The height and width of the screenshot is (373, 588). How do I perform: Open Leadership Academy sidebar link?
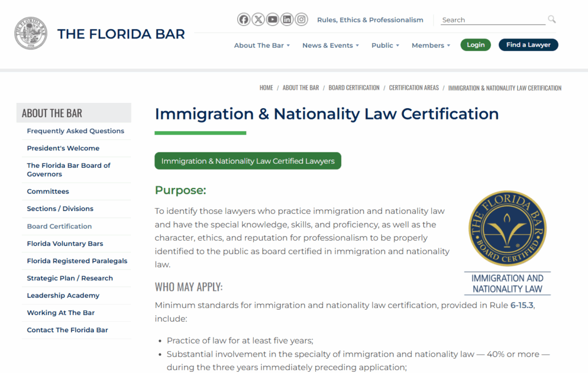pyautogui.click(x=63, y=295)
